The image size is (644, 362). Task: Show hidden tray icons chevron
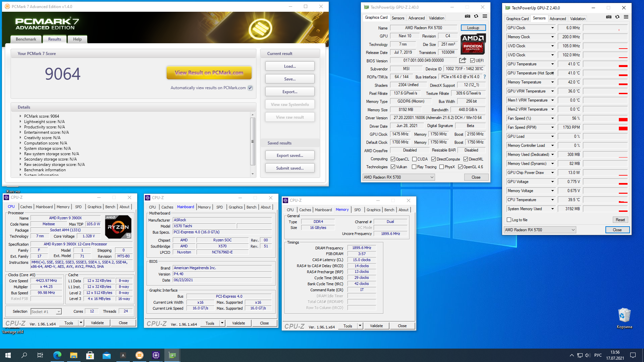(x=572, y=355)
